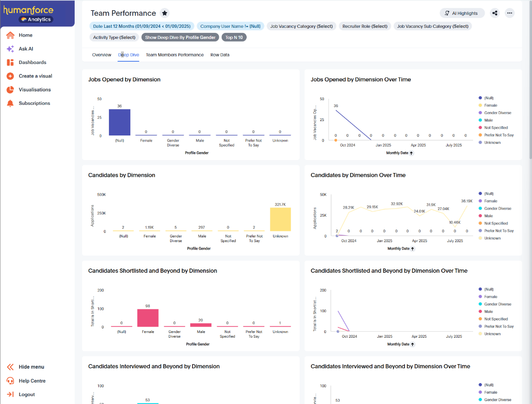Click the share icon in header
This screenshot has width=532, height=404.
(x=495, y=13)
